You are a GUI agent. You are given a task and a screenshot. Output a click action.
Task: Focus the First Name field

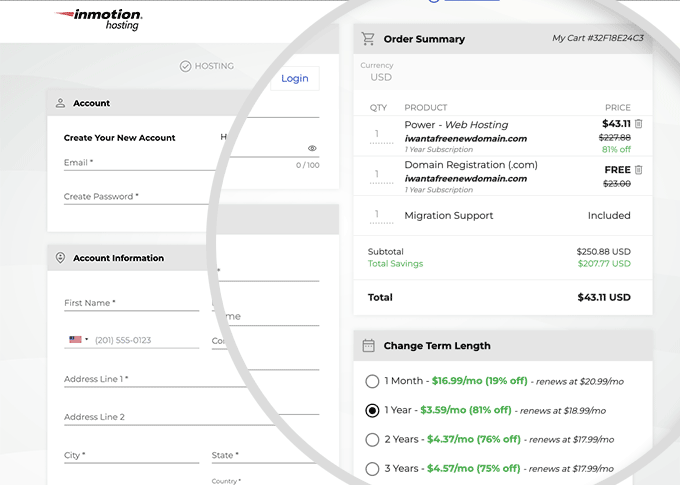(x=130, y=303)
